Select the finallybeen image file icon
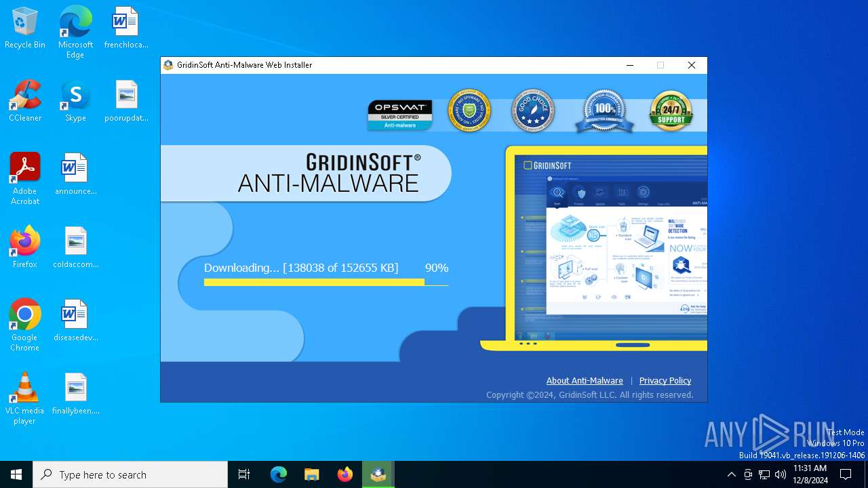The width and height of the screenshot is (868, 488). [x=75, y=394]
